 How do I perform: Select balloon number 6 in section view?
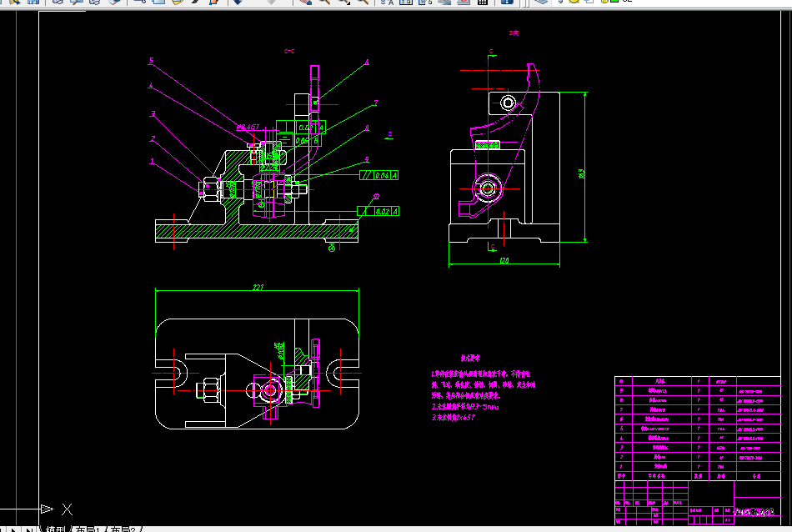point(367,63)
